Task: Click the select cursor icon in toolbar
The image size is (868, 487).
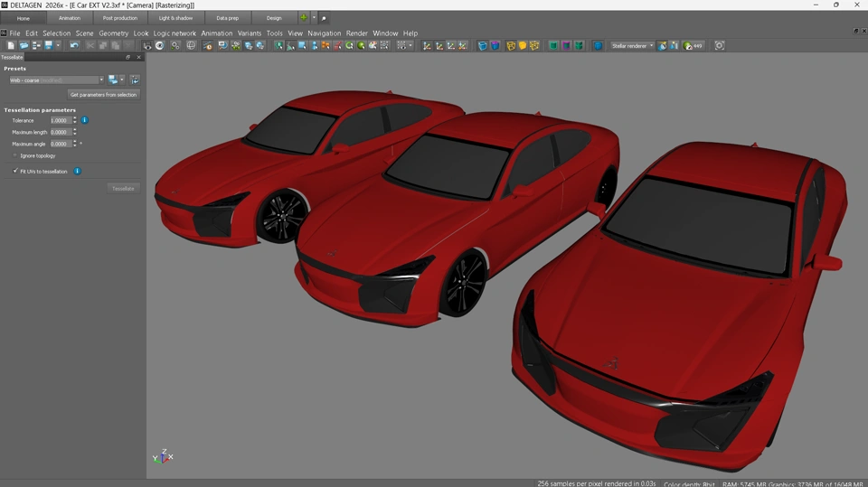Action: click(278, 45)
